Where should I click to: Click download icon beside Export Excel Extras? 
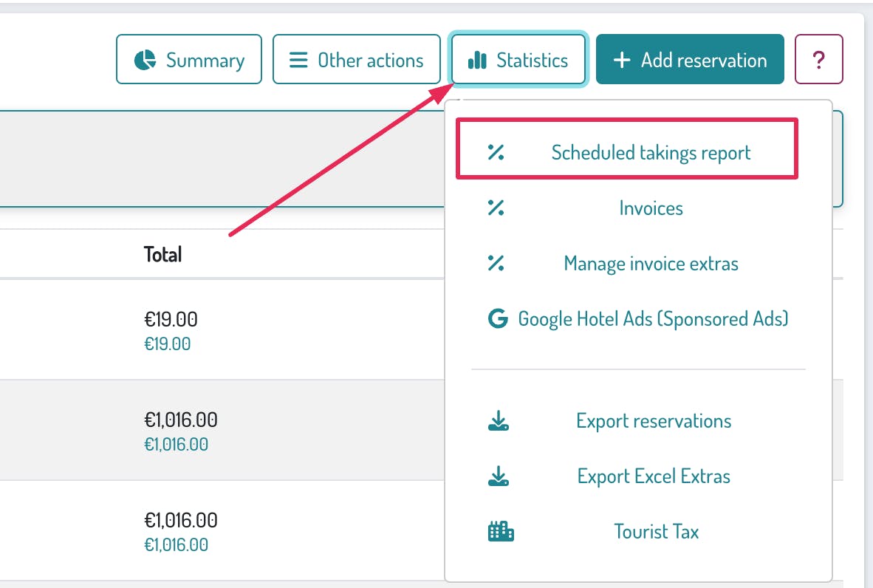(499, 476)
